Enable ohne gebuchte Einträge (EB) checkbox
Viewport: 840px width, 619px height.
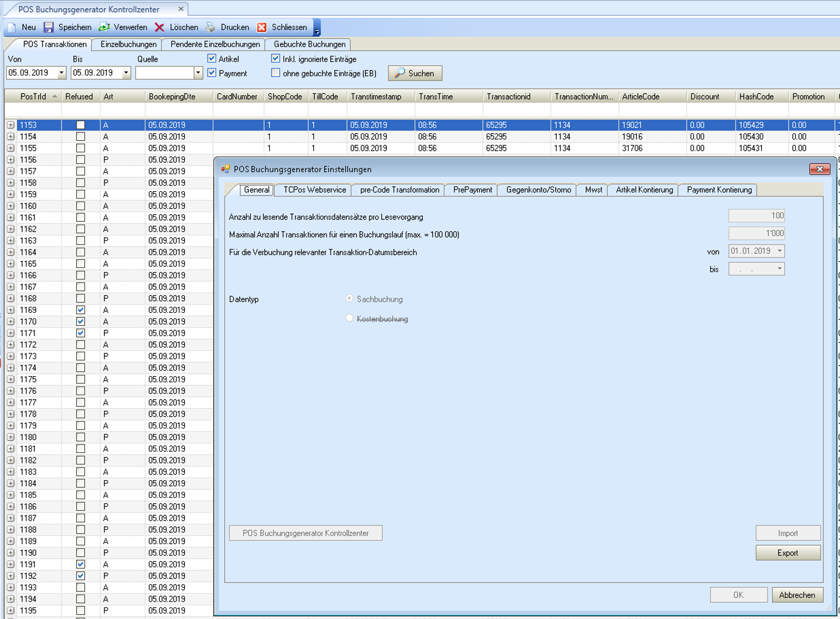point(276,73)
